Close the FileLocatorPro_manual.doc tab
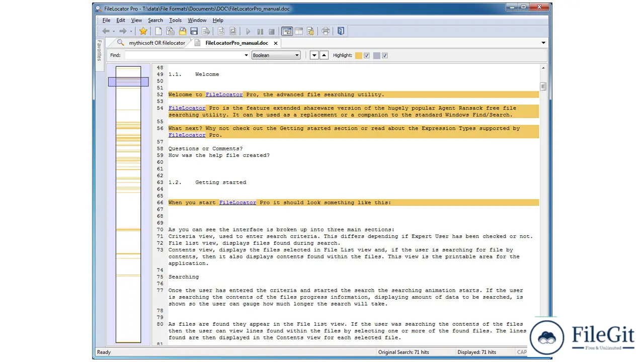Image resolution: width=644 pixels, height=362 pixels. (276, 43)
